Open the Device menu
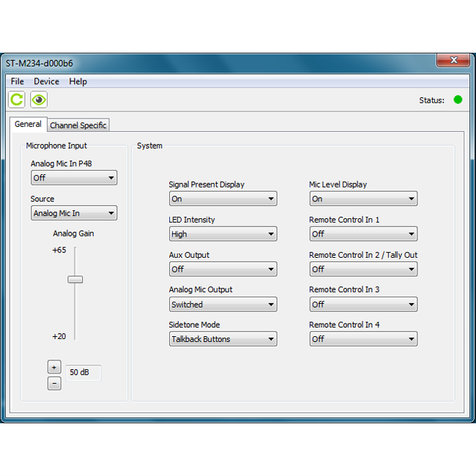 (x=46, y=81)
